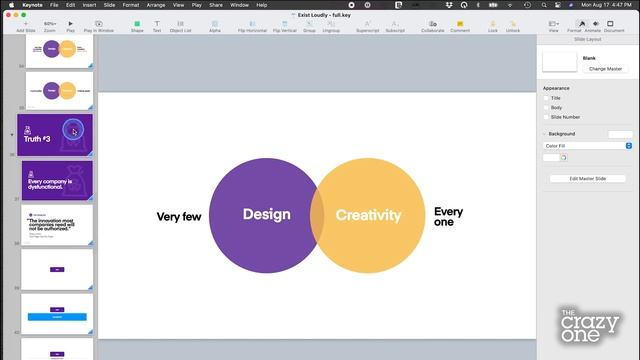640x360 pixels.
Task: Open the Help menu
Action: pyautogui.click(x=262, y=5)
